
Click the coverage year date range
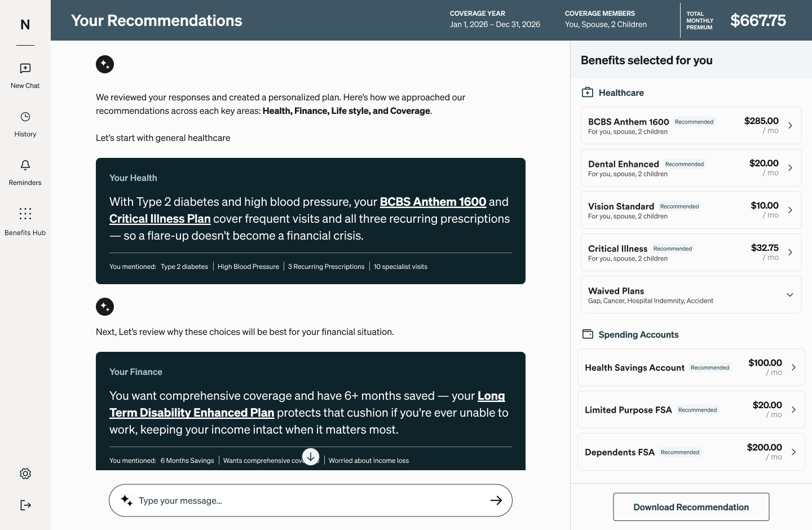[495, 25]
